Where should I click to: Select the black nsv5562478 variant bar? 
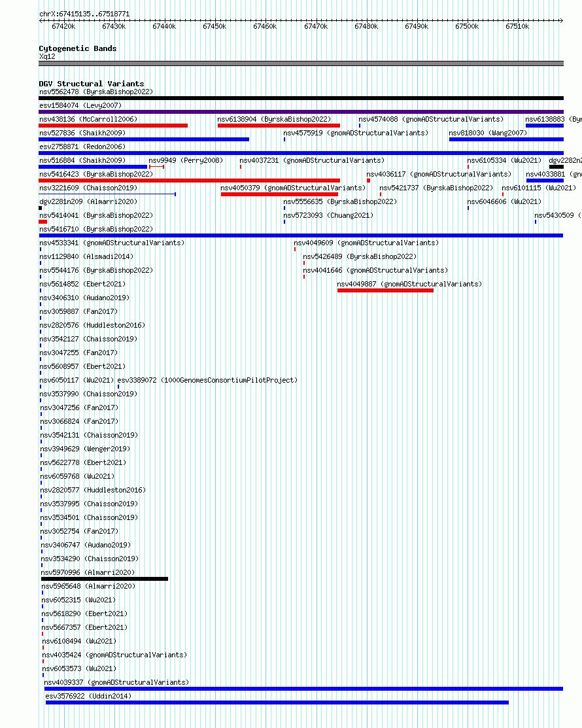click(301, 98)
